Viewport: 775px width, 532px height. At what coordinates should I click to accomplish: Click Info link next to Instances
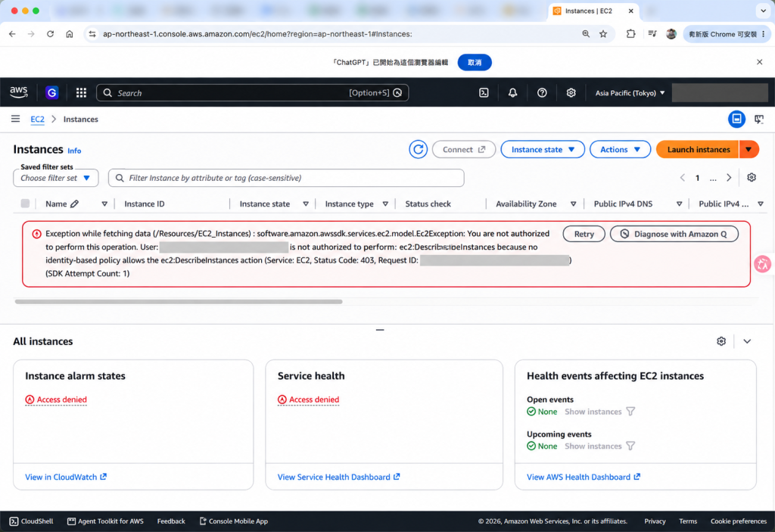click(x=74, y=151)
